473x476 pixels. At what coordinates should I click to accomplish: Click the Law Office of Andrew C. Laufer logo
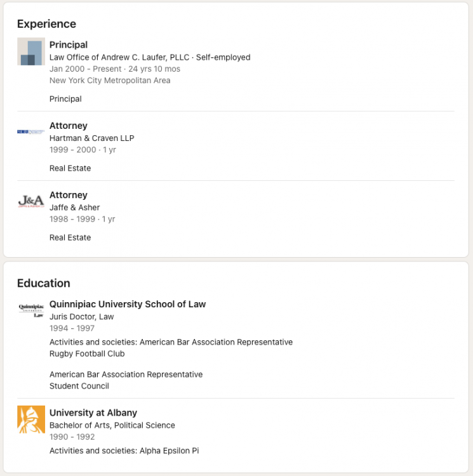(x=31, y=51)
